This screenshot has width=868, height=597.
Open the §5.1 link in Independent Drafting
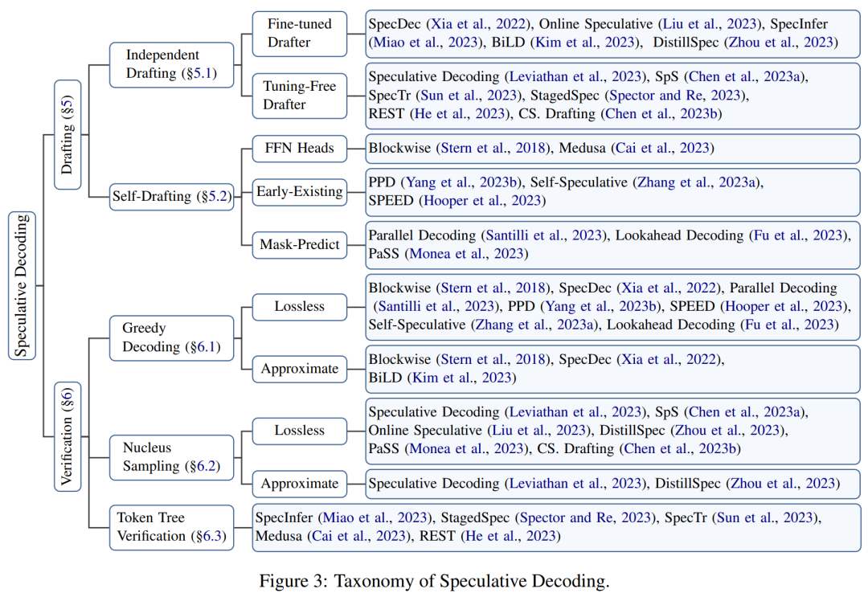201,73
